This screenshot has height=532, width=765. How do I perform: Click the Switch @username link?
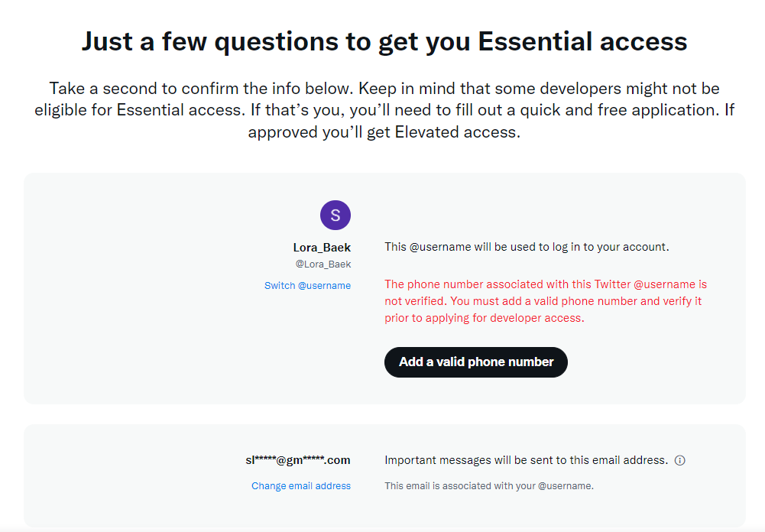click(307, 286)
